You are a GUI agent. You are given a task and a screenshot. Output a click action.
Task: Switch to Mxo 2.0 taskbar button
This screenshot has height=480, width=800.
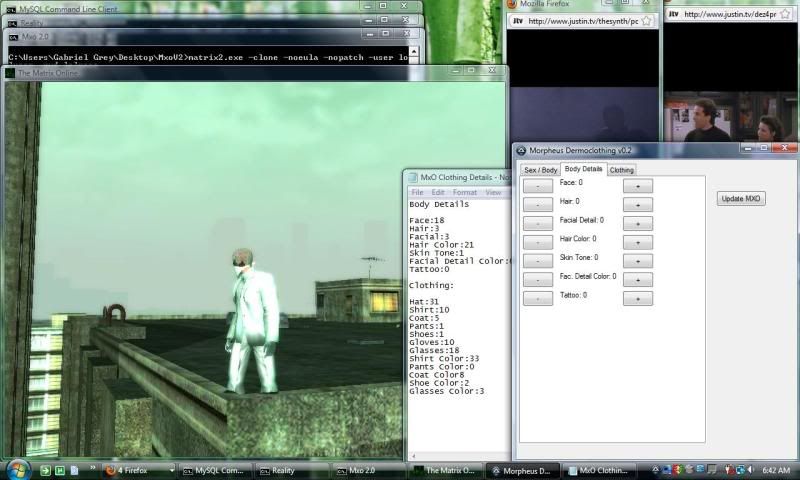(x=369, y=471)
